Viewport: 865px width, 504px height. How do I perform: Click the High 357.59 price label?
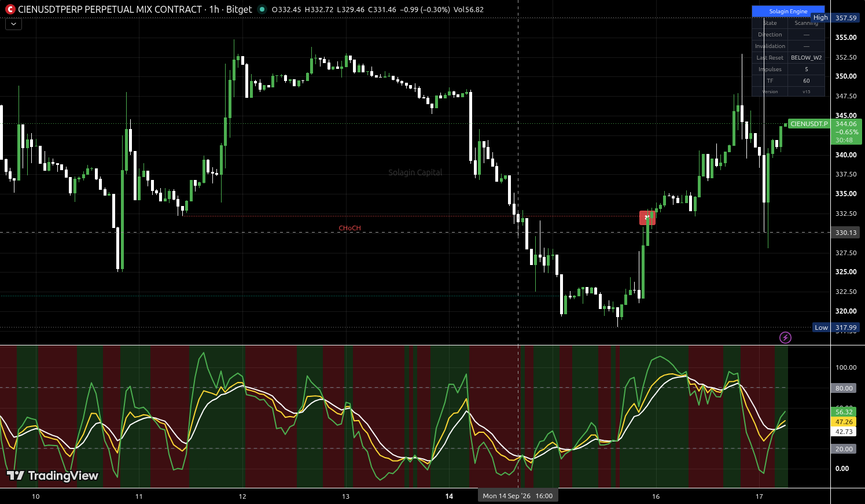point(836,18)
